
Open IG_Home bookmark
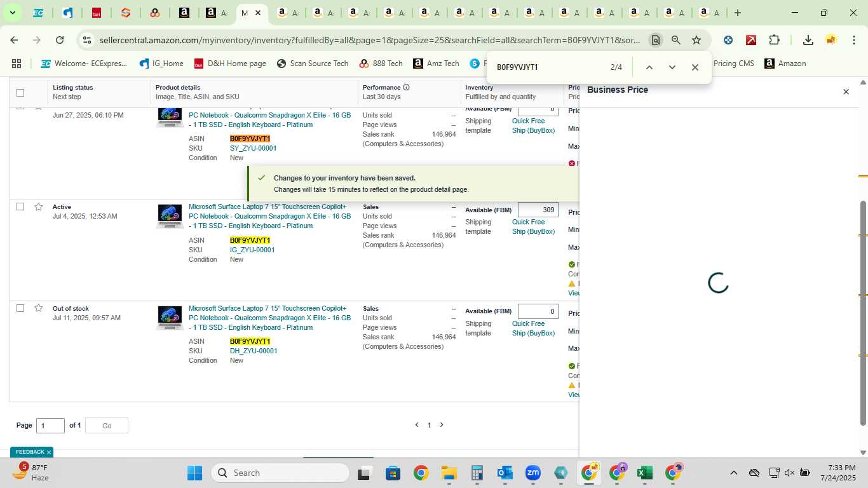(161, 64)
